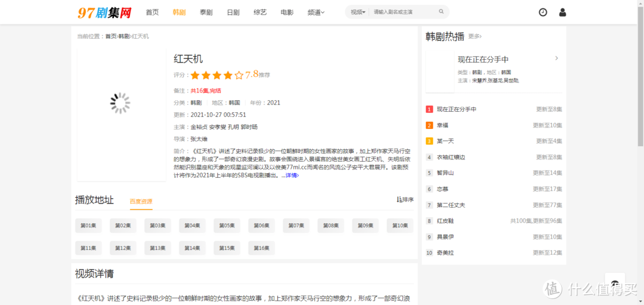Play episode 第01集
The height and width of the screenshot is (305, 644).
(88, 226)
